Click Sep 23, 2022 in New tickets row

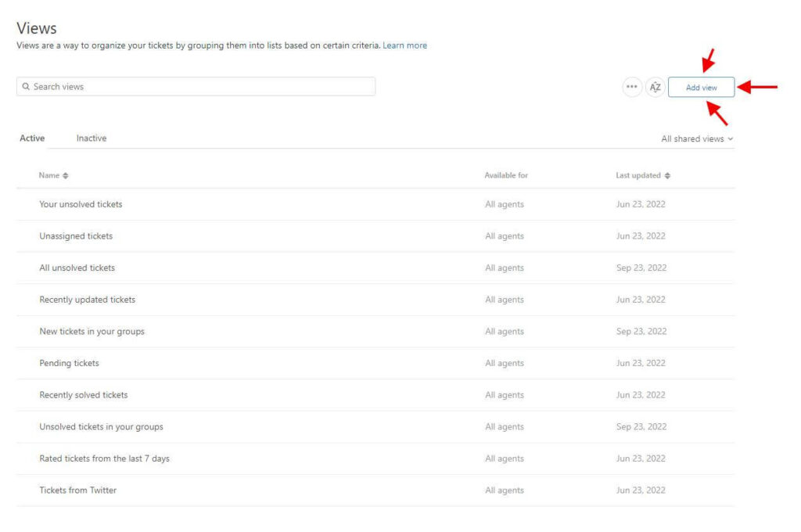pos(641,331)
